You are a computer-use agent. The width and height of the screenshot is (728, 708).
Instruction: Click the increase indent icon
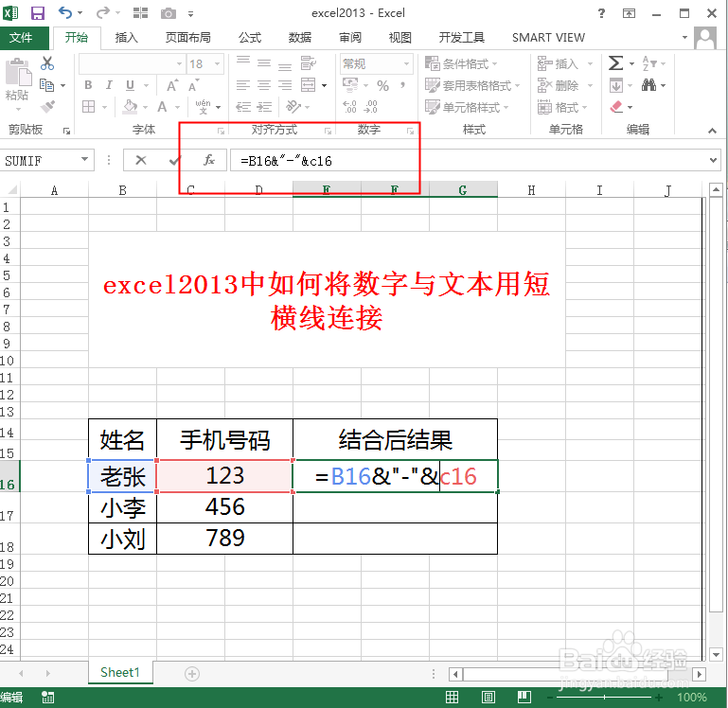264,107
